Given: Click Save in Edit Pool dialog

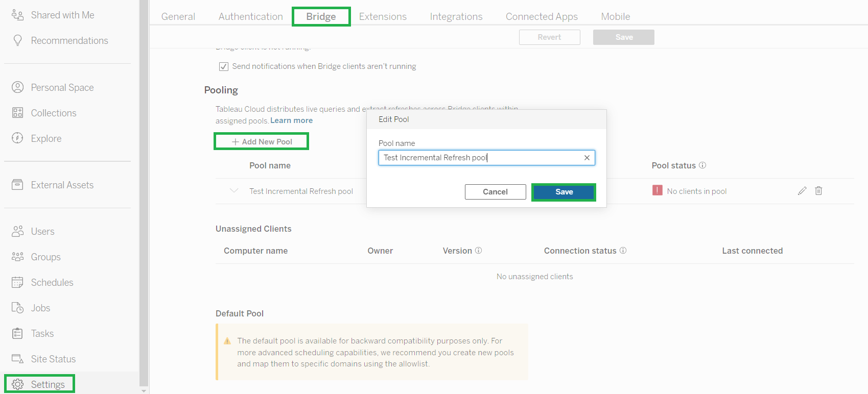Looking at the screenshot, I should 564,192.
